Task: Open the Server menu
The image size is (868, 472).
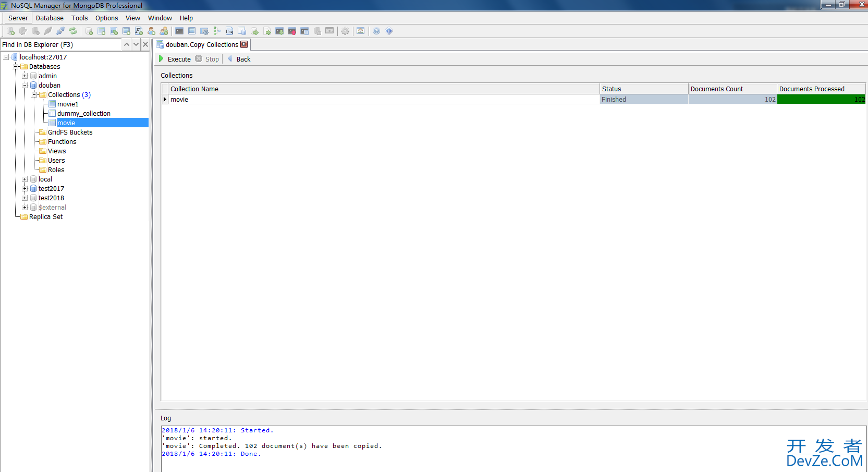Action: pos(18,18)
